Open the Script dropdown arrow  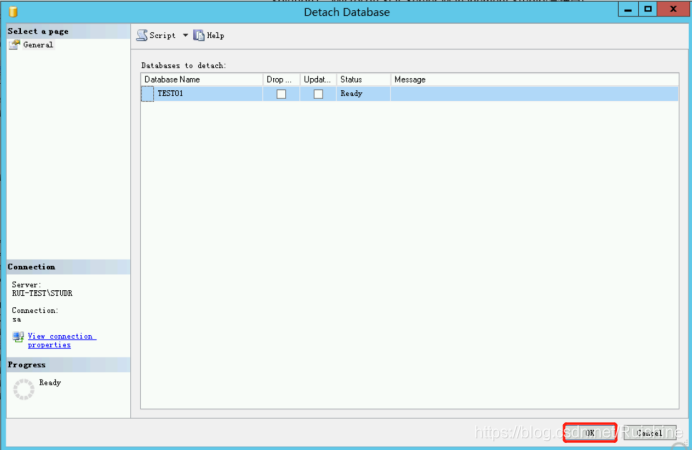(x=185, y=35)
